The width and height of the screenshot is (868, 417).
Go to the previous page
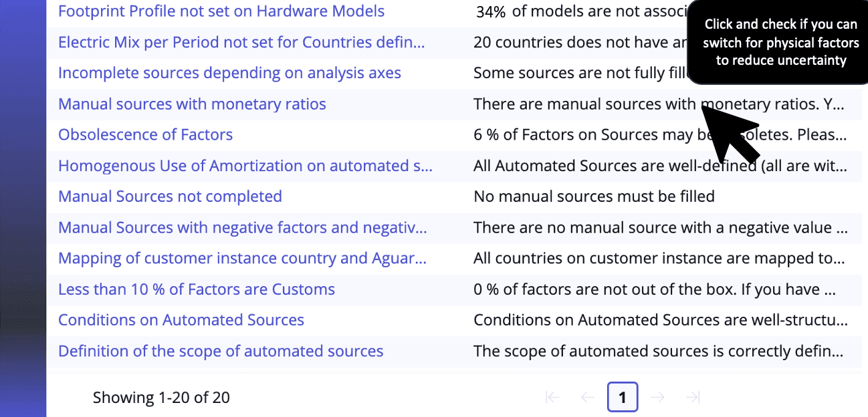tap(587, 397)
